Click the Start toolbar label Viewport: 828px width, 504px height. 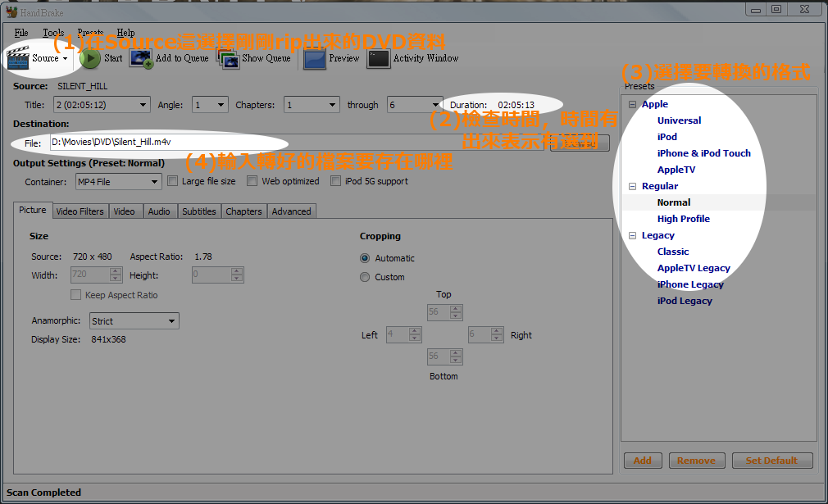[x=113, y=58]
